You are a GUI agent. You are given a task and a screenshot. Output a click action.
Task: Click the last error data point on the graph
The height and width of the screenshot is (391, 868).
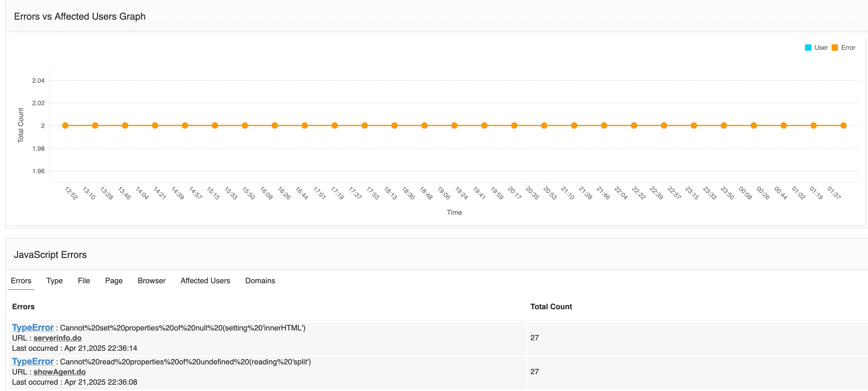(843, 125)
